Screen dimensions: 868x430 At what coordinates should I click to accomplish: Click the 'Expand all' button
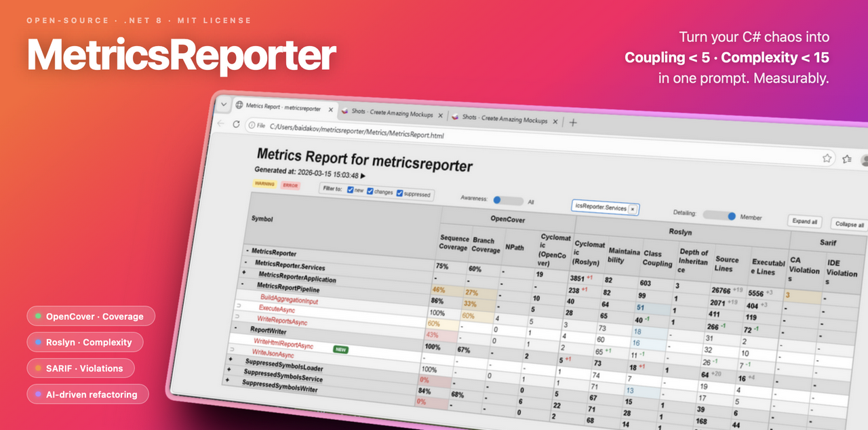point(804,222)
